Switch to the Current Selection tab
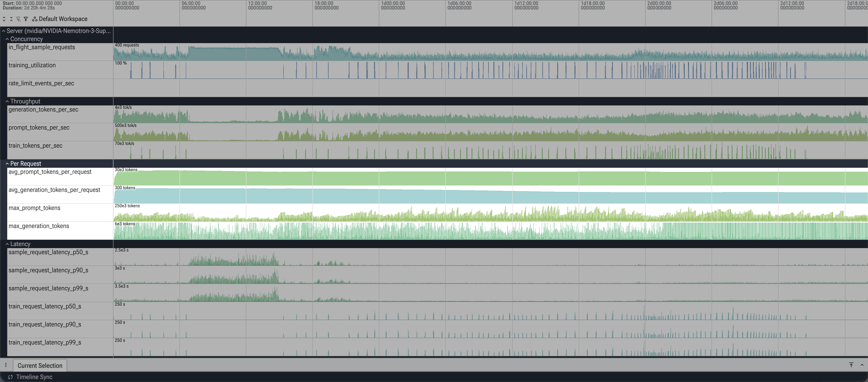868x382 pixels. 40,366
